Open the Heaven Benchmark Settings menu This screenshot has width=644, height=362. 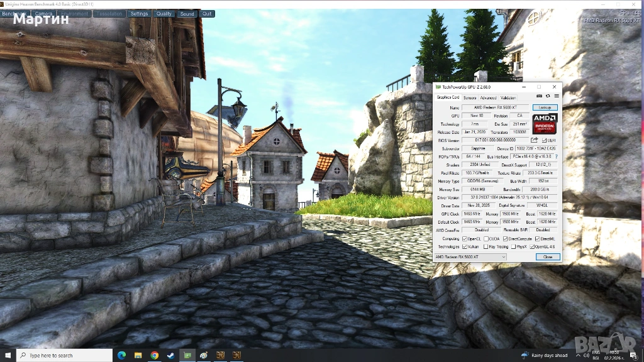pos(139,14)
